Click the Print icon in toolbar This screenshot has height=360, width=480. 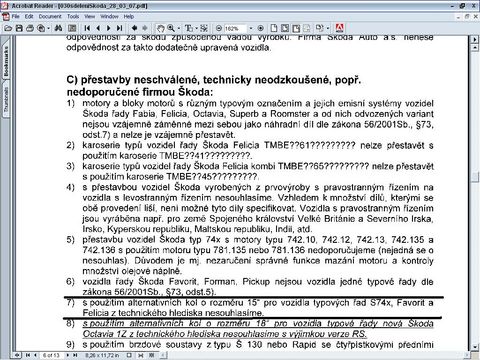30,28
